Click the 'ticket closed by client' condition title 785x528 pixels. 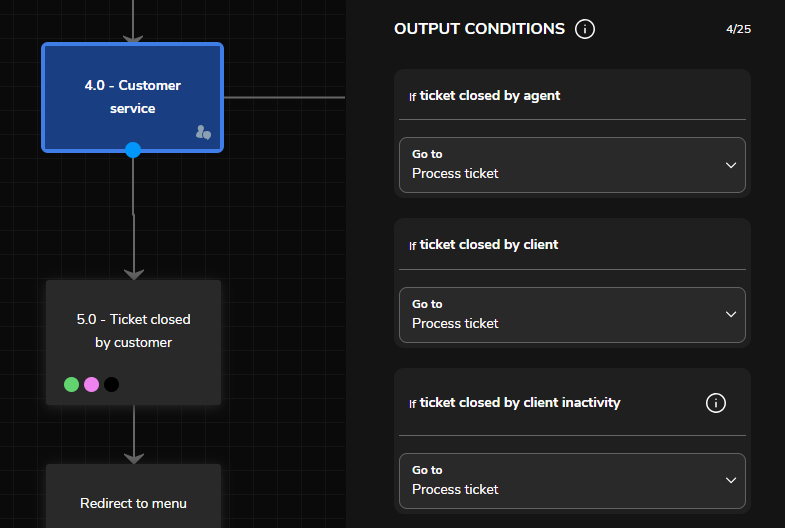488,245
